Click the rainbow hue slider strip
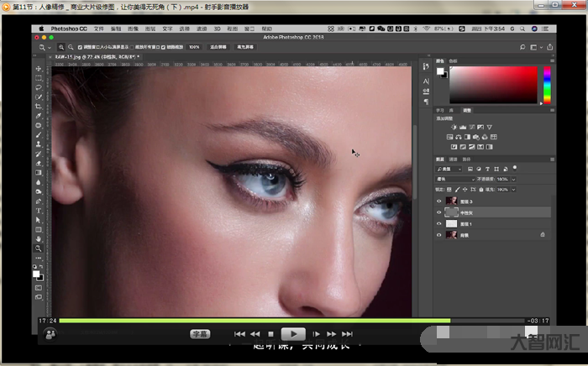Viewport: 588px width, 366px height. 547,84
